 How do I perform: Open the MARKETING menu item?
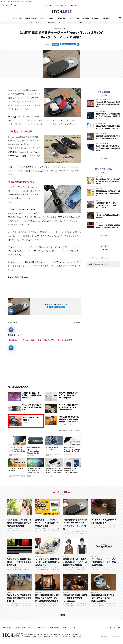coord(61,18)
